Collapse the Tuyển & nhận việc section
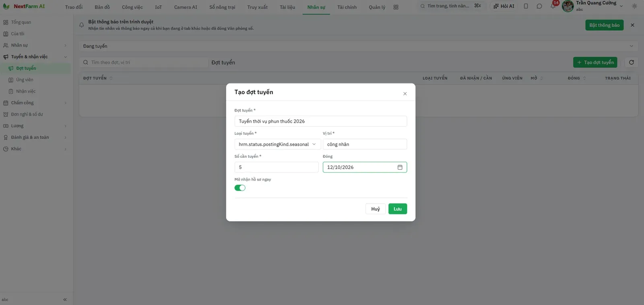The height and width of the screenshot is (305, 644). (x=35, y=57)
